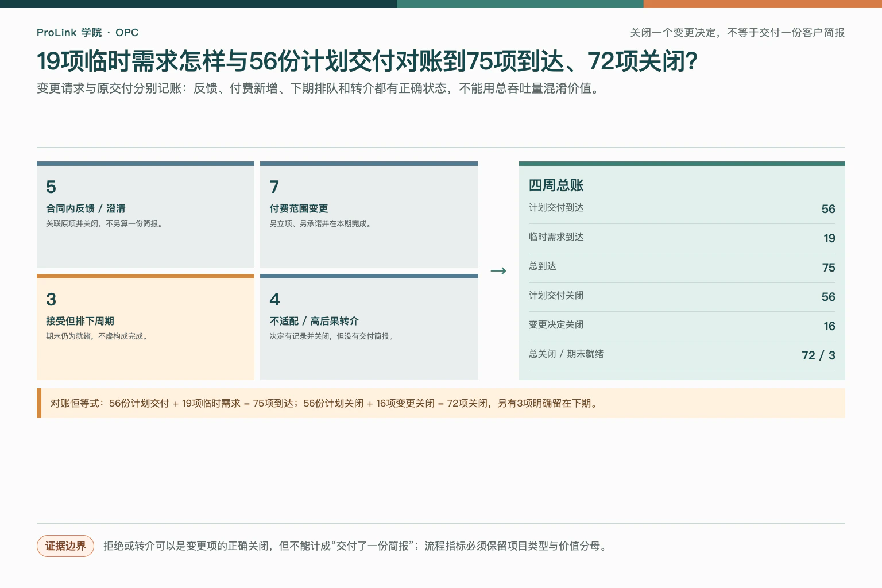This screenshot has width=882, height=588.
Task: Click the number 5 in the 合同内反馈 card
Action: [51, 187]
